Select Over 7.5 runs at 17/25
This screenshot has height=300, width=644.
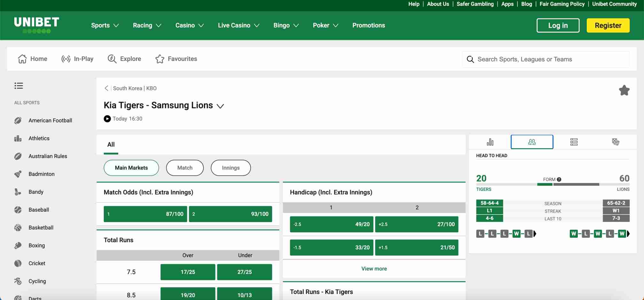(188, 272)
